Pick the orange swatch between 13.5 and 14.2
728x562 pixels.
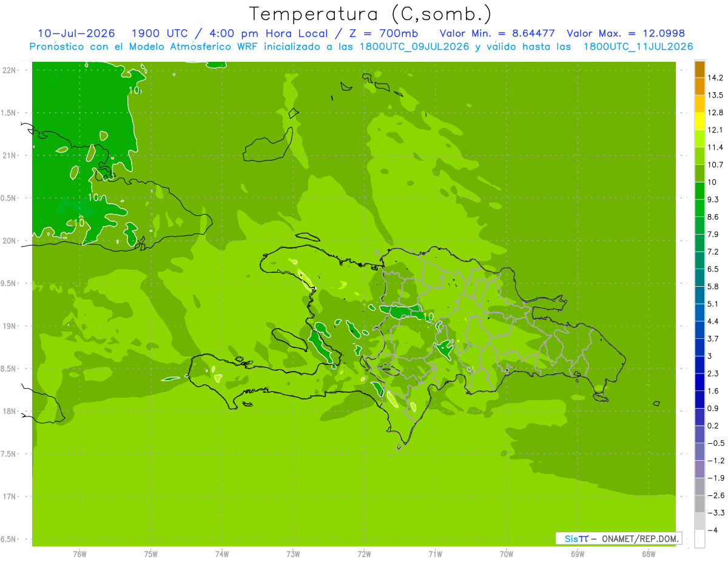click(x=699, y=87)
